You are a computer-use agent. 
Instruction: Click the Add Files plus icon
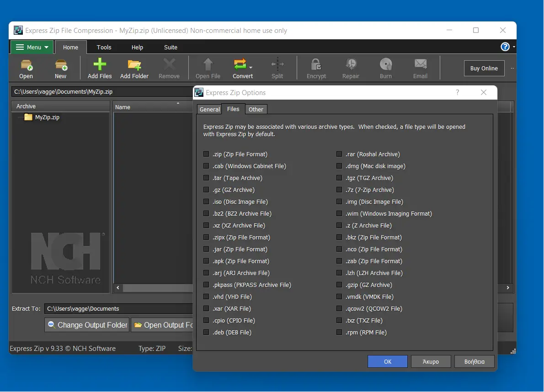click(100, 64)
